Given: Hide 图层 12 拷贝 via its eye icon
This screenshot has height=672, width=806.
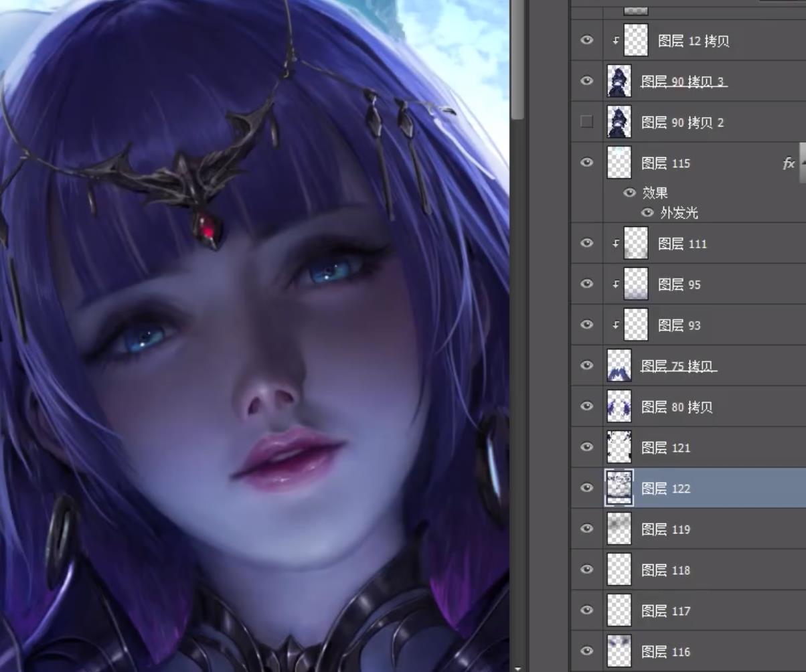Looking at the screenshot, I should [x=586, y=40].
